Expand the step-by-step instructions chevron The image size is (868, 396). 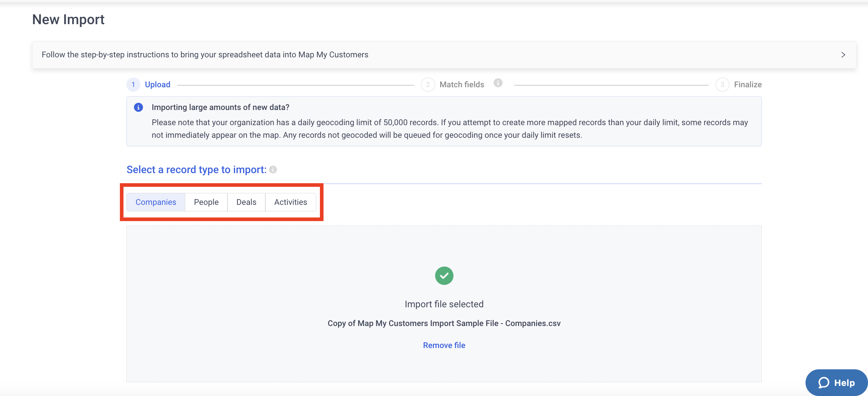click(x=843, y=55)
